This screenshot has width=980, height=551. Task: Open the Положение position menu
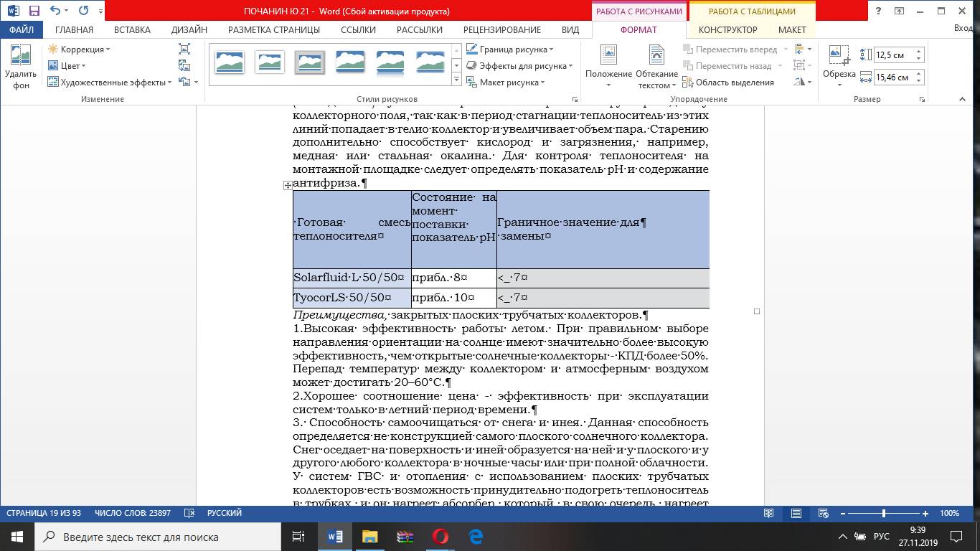[608, 67]
